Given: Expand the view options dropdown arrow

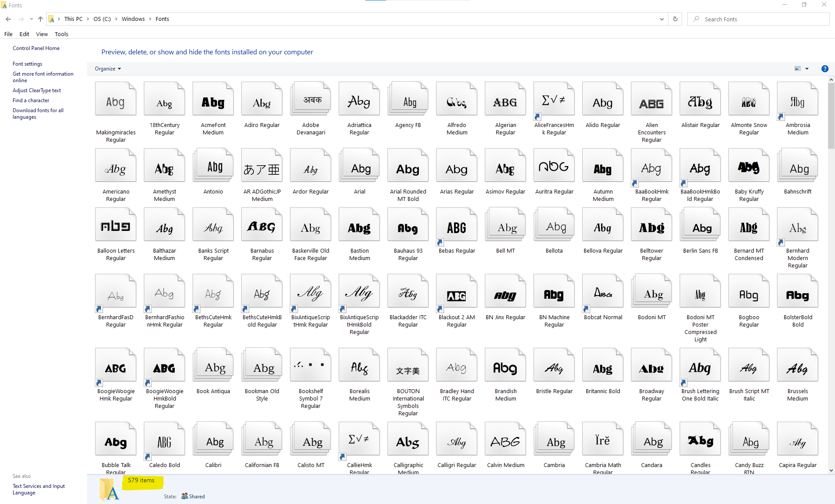Looking at the screenshot, I should pos(807,69).
